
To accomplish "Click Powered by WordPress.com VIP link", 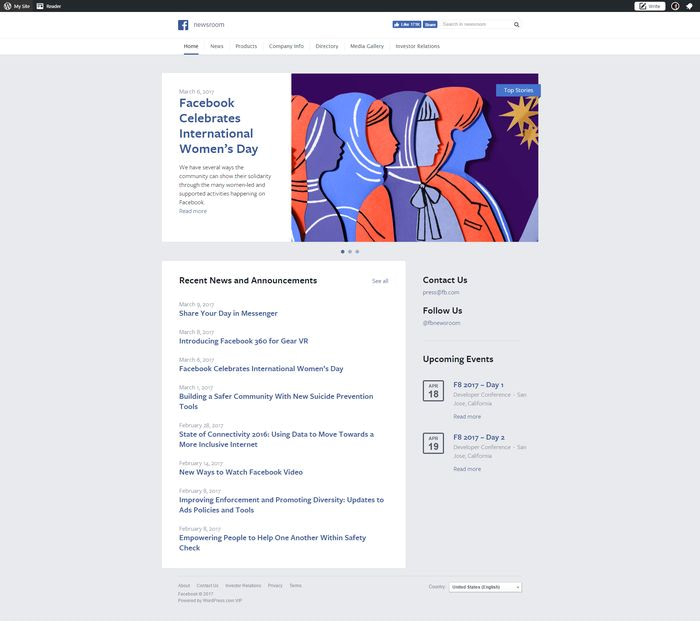I will (210, 601).
